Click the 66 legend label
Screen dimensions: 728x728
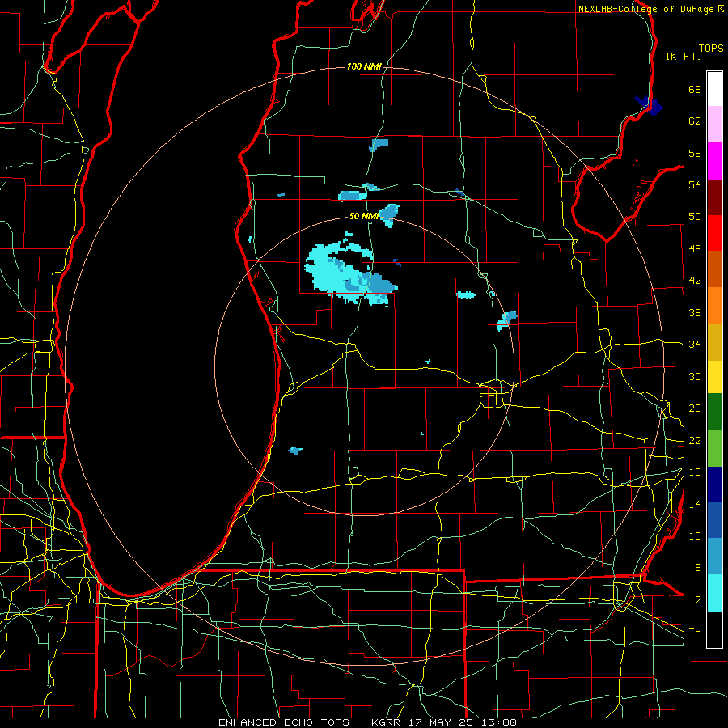coord(695,89)
